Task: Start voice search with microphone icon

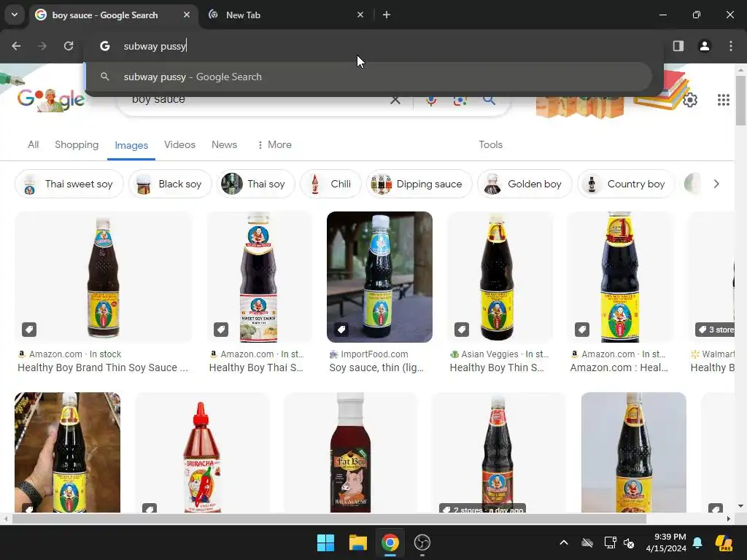Action: [431, 101]
